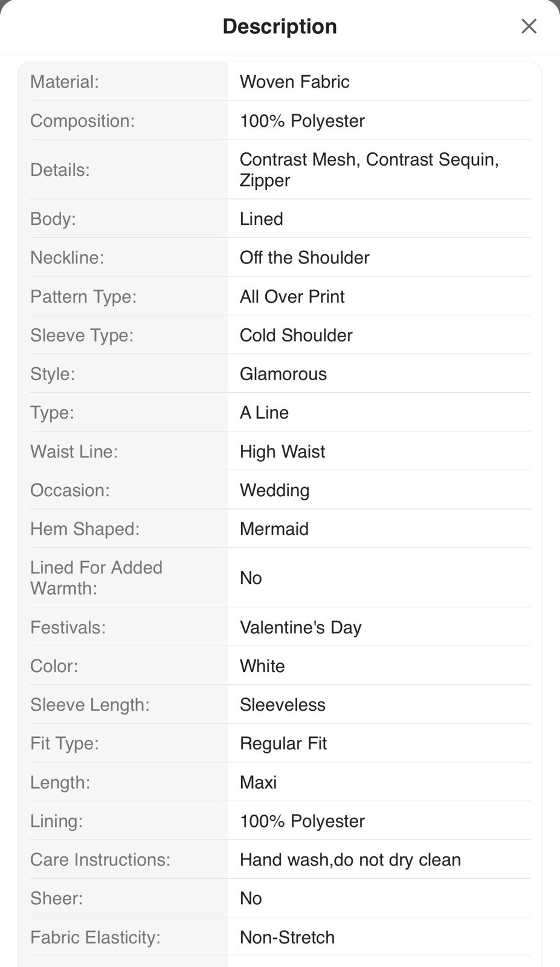Select the Non-Stretch fabric elasticity value
This screenshot has height=967, width=560.
point(287,937)
